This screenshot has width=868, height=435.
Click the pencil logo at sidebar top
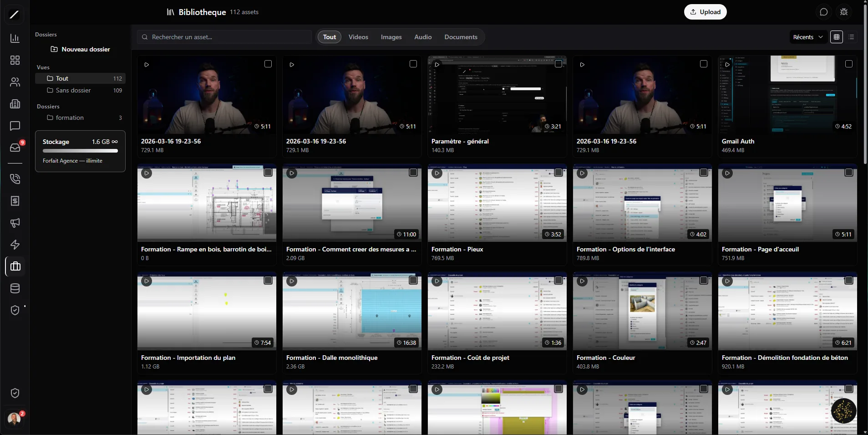pyautogui.click(x=15, y=15)
